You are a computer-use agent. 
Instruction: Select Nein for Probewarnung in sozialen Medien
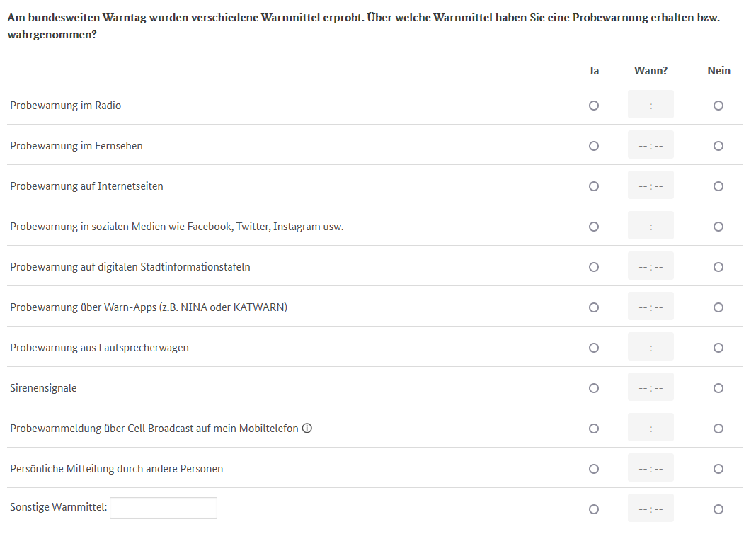718,226
